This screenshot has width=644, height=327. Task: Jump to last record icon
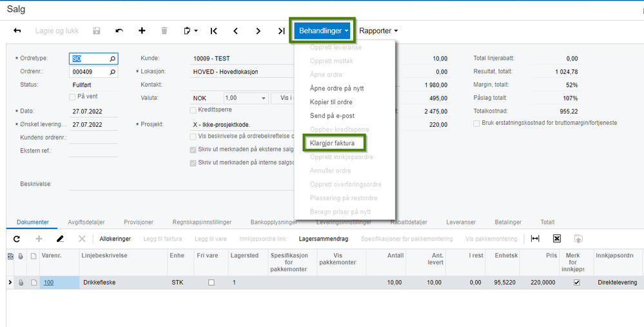pos(281,31)
